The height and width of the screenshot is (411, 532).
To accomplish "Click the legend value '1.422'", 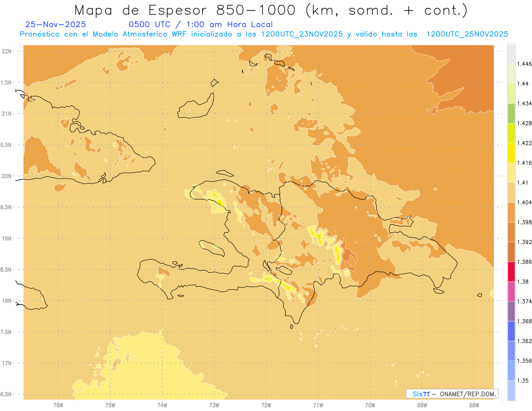I will [x=524, y=143].
